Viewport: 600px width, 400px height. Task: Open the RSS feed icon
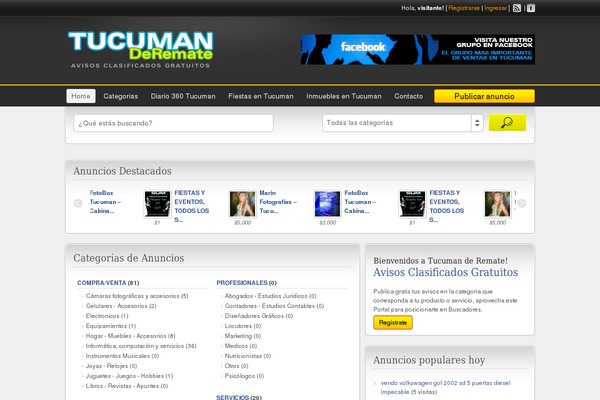(x=517, y=8)
